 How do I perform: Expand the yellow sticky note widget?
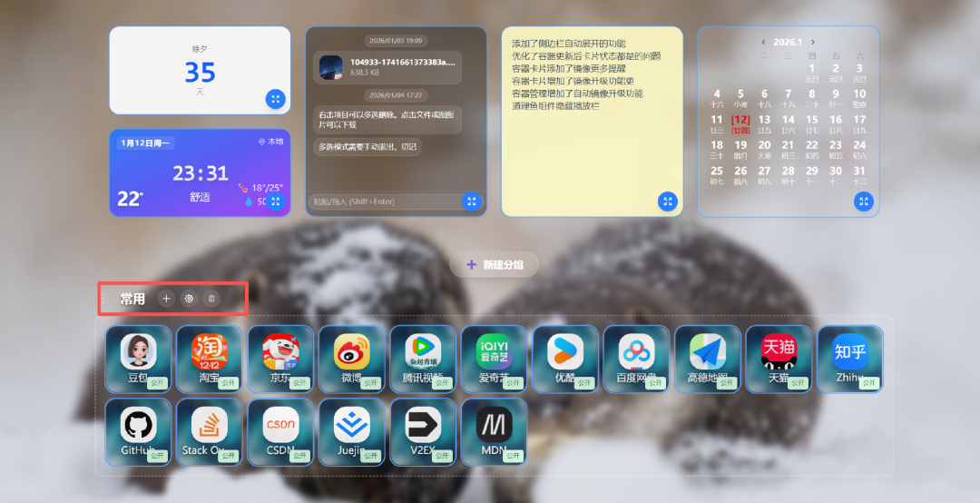pyautogui.click(x=668, y=202)
